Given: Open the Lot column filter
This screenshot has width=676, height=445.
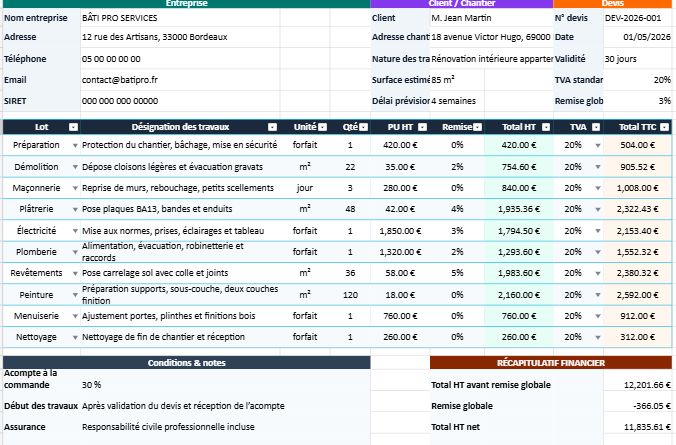Looking at the screenshot, I should point(74,127).
